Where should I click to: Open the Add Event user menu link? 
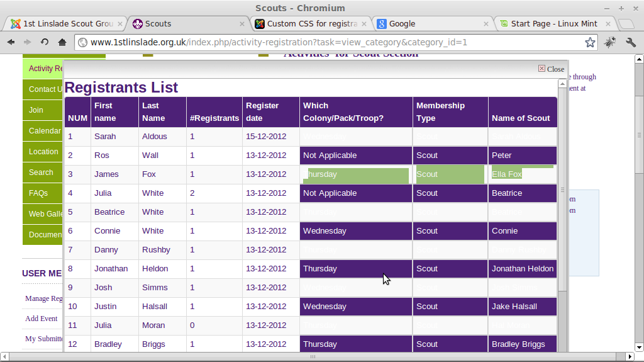[42, 319]
